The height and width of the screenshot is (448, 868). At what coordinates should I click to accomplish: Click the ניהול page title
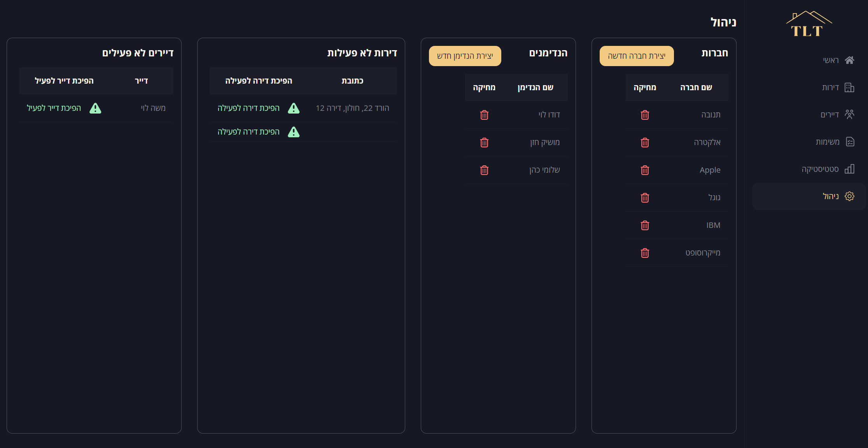pyautogui.click(x=723, y=23)
